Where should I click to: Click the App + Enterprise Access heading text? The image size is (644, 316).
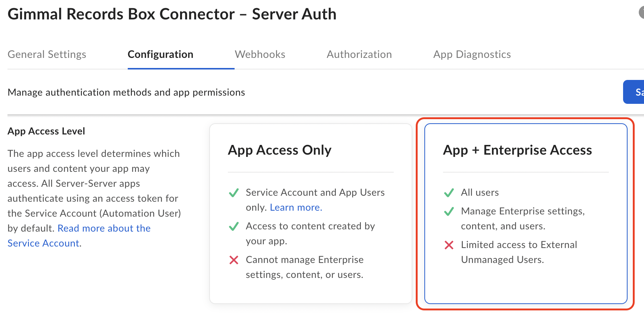pyautogui.click(x=517, y=150)
